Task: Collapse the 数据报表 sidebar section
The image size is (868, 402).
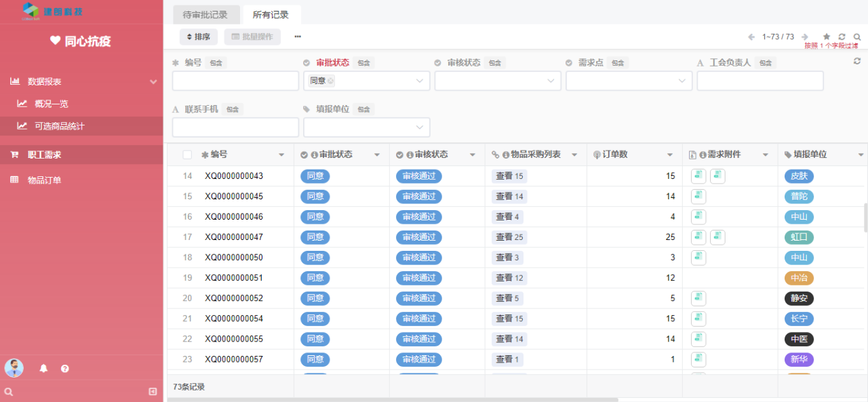Action: click(x=153, y=81)
